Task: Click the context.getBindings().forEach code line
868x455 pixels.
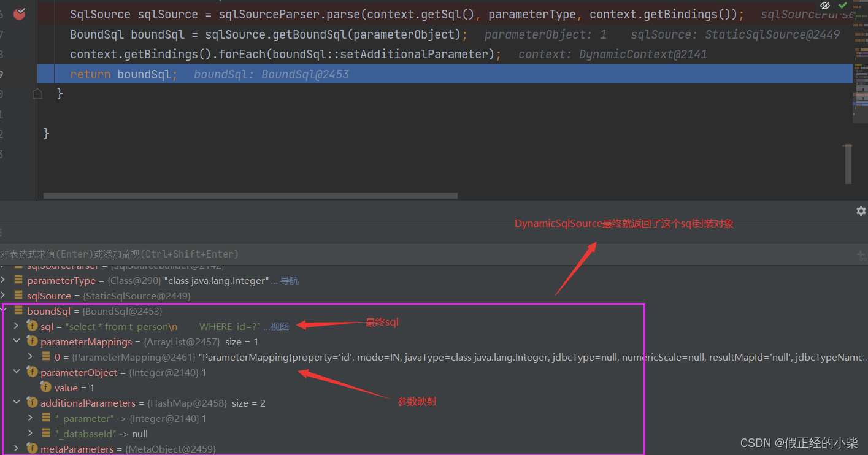Action: [285, 54]
